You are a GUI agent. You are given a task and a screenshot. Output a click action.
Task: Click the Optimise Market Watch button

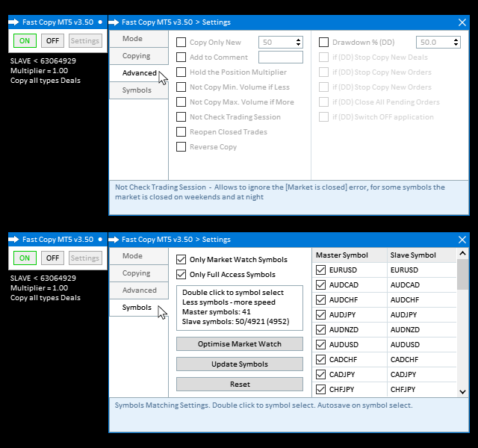coord(240,344)
